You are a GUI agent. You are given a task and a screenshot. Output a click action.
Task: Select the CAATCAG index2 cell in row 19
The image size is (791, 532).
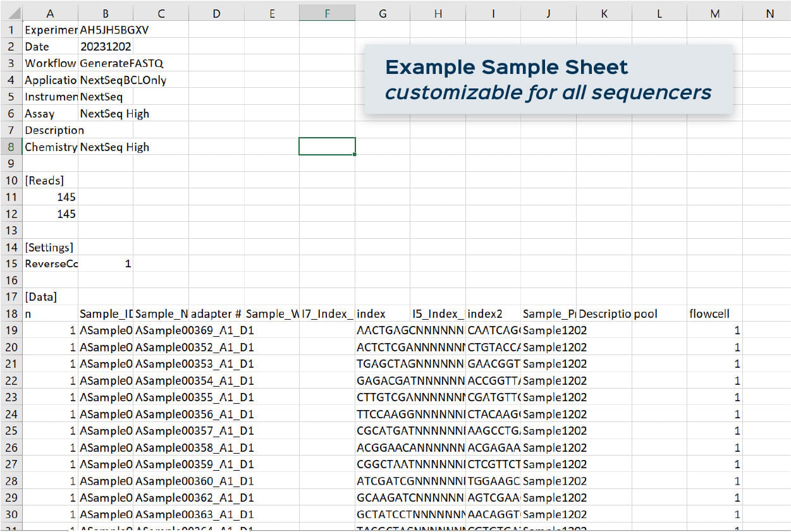click(493, 330)
